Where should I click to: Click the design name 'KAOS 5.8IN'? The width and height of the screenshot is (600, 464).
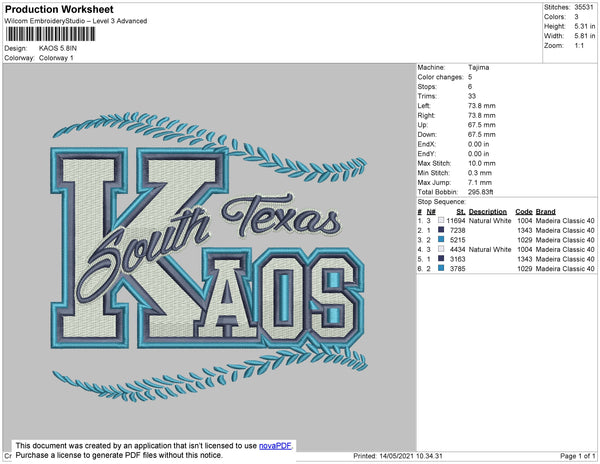[x=58, y=49]
